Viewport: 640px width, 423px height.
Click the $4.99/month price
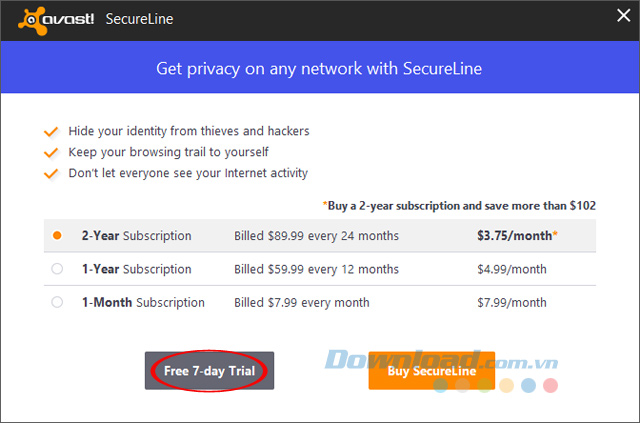click(512, 269)
